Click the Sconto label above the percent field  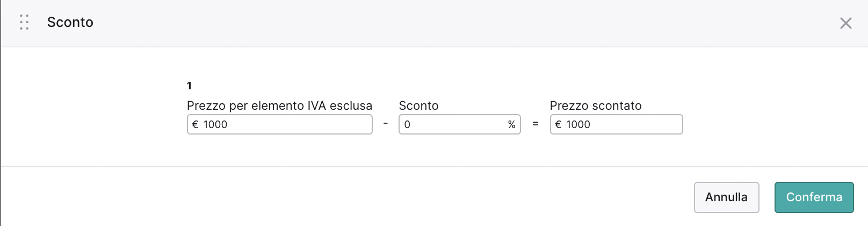[x=419, y=105]
